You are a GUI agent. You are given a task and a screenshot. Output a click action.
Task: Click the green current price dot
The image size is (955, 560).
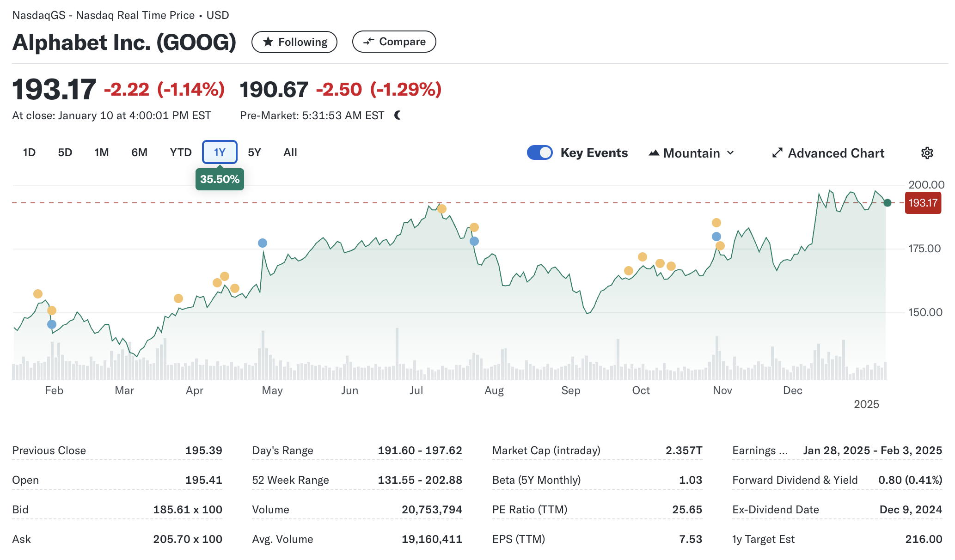pyautogui.click(x=888, y=203)
